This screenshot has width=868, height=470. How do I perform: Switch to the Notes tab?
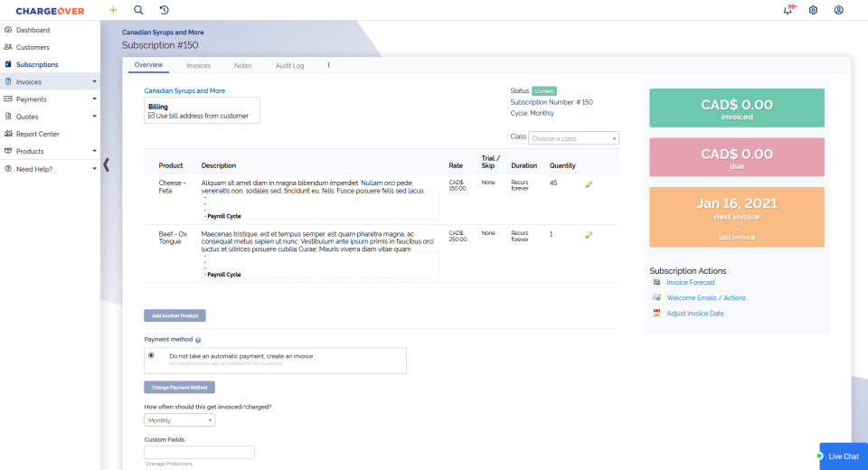coord(242,66)
